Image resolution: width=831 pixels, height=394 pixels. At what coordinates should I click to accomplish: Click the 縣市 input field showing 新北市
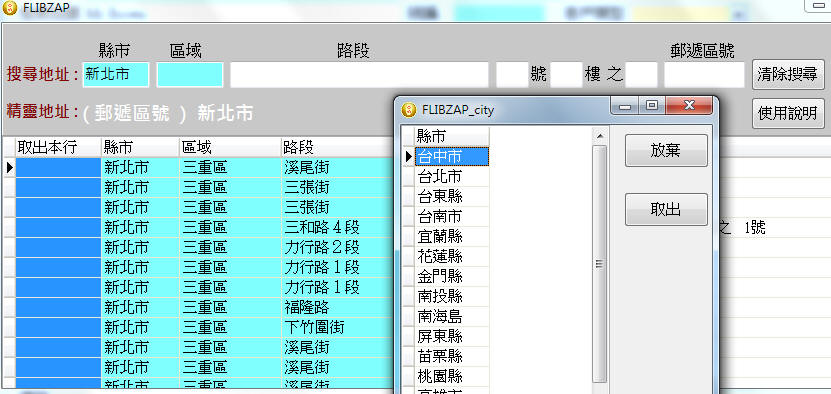point(116,74)
